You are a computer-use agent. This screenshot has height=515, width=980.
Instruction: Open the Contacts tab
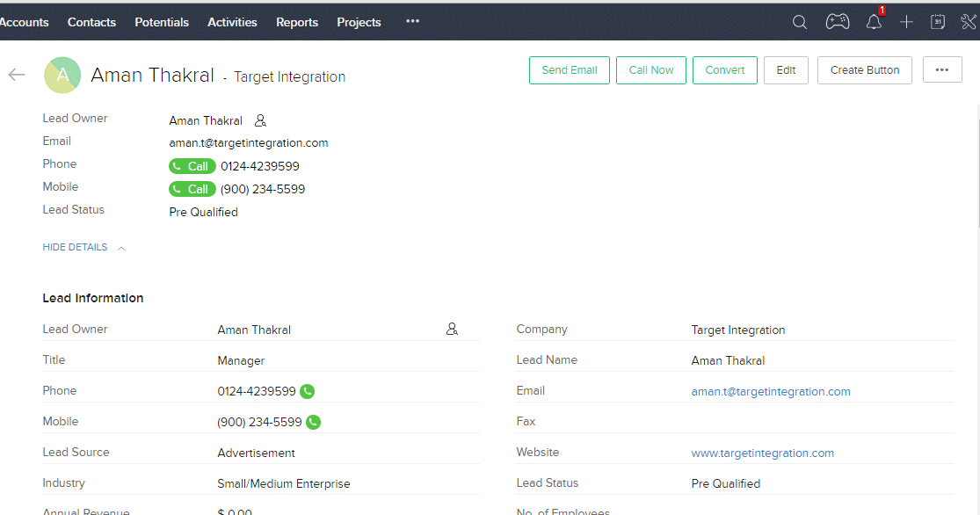[x=92, y=22]
